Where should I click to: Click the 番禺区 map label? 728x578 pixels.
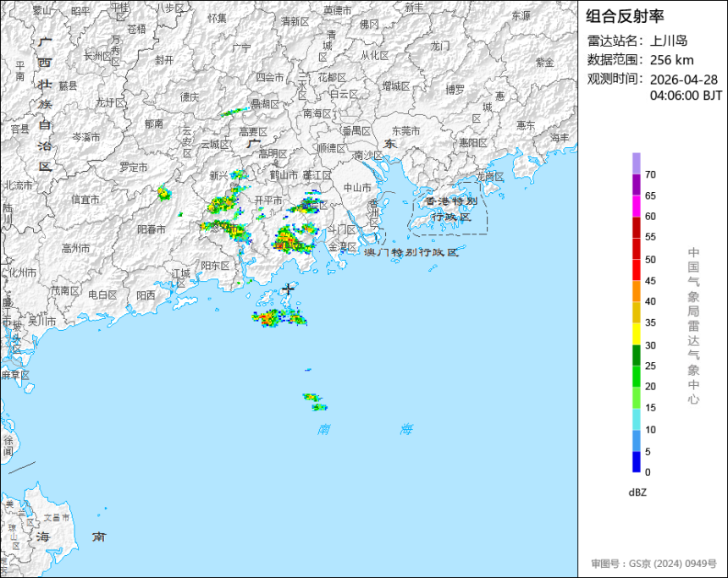coord(356,131)
